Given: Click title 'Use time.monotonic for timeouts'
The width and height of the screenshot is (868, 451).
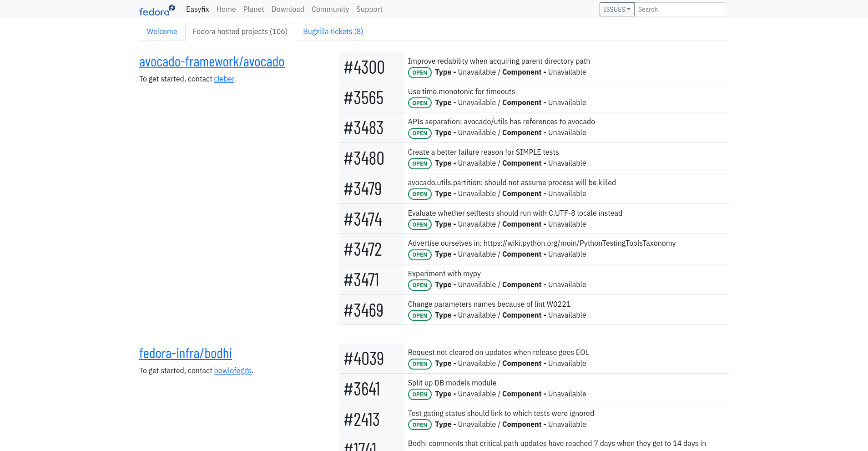Looking at the screenshot, I should [461, 91].
